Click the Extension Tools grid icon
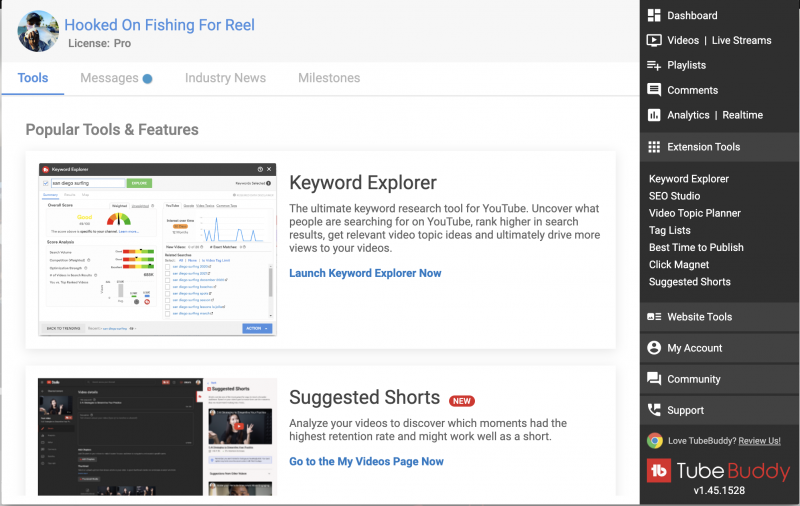The height and width of the screenshot is (506, 800). click(654, 147)
